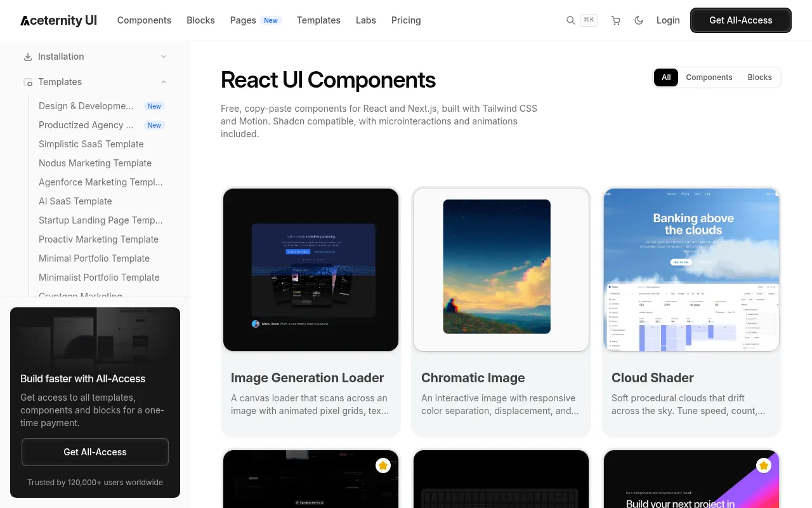Viewport: 812px width, 508px height.
Task: Open Templates in the top navigation
Action: [318, 20]
